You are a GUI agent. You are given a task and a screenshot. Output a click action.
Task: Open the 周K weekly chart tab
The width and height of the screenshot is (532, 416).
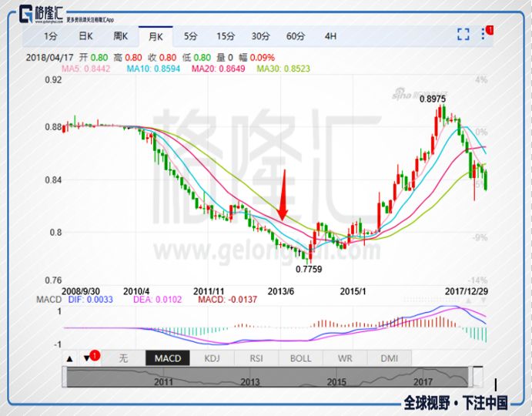click(x=120, y=36)
